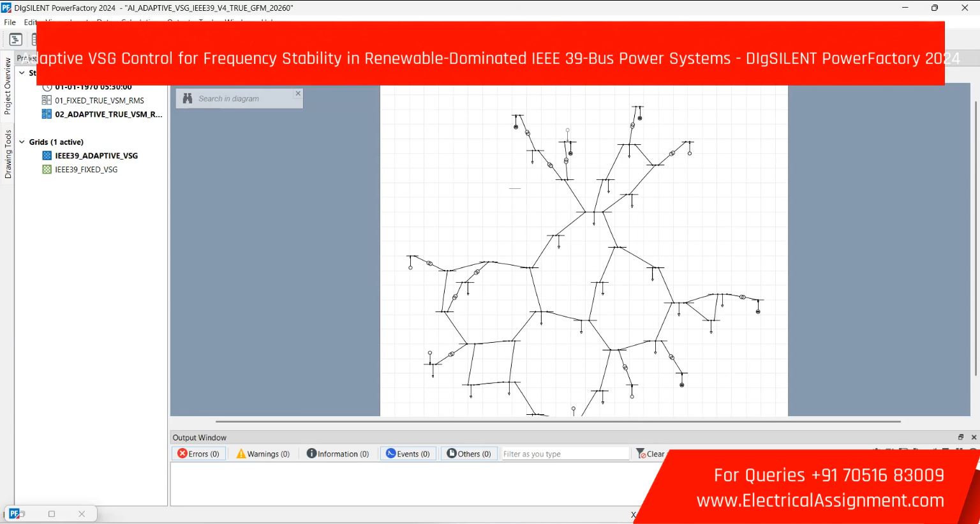Minimize the PowerFactory main window
Viewport: 980px width, 524px height.
click(905, 8)
